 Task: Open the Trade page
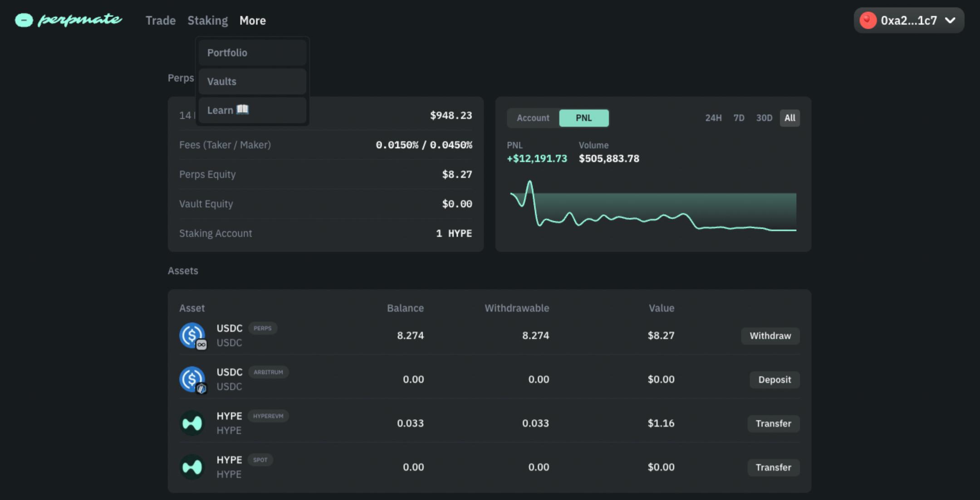[161, 20]
